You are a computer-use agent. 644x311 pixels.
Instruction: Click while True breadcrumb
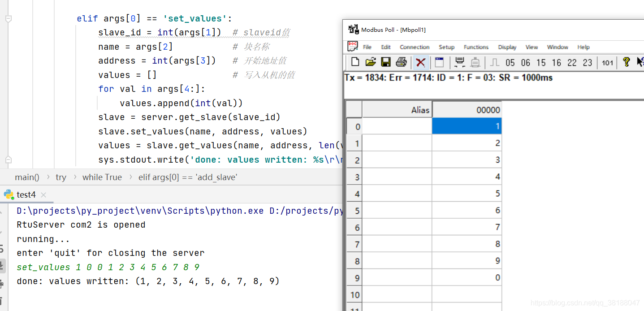click(x=102, y=177)
